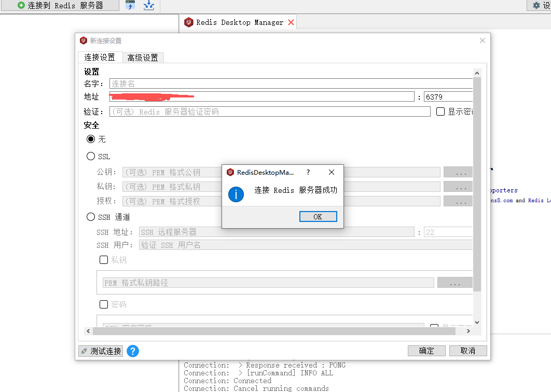551x392 pixels.
Task: Click the Redis logo on the Redis Desktop Manager tab
Action: point(189,22)
